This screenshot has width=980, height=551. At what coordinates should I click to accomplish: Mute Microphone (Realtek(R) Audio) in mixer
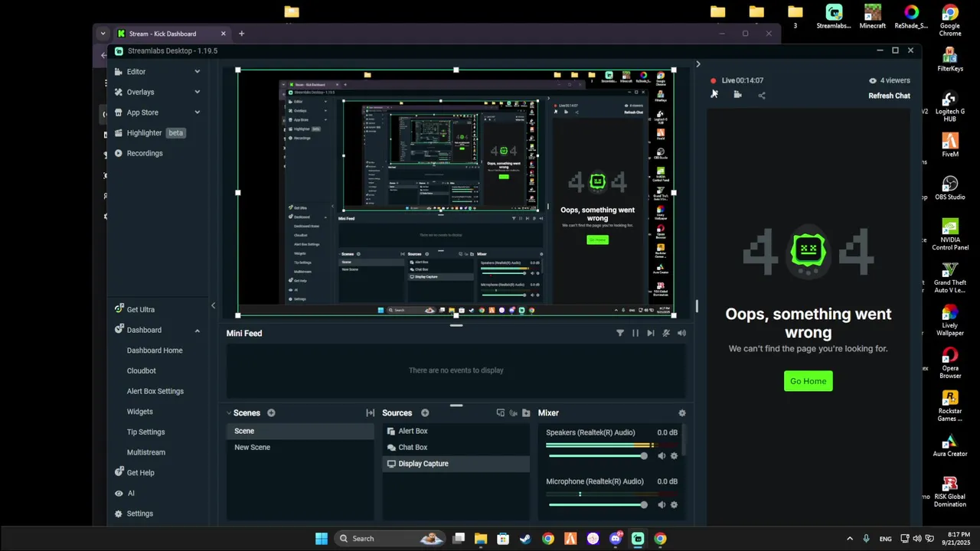[661, 505]
